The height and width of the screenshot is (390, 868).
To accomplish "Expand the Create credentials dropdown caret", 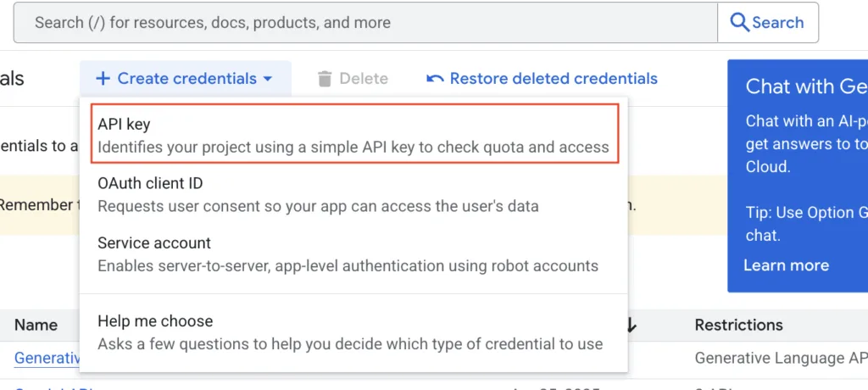I will [268, 79].
